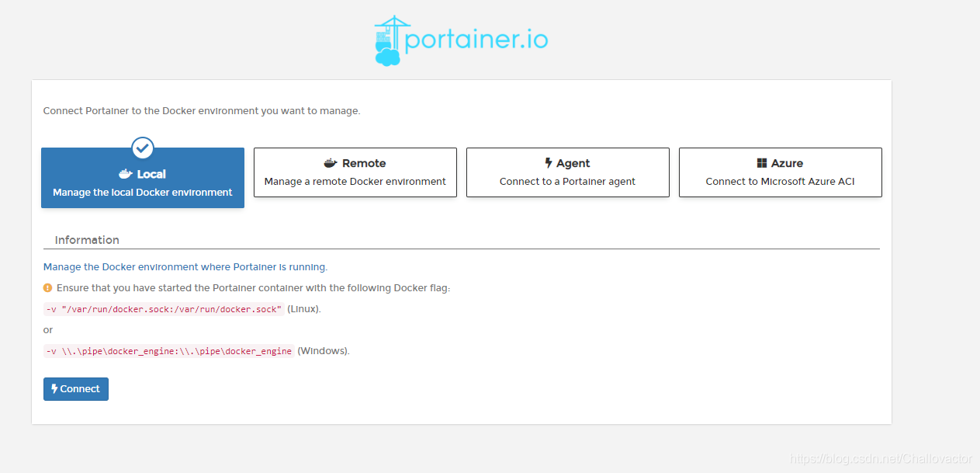Click the Connect button
This screenshot has width=980, height=473.
coord(76,389)
